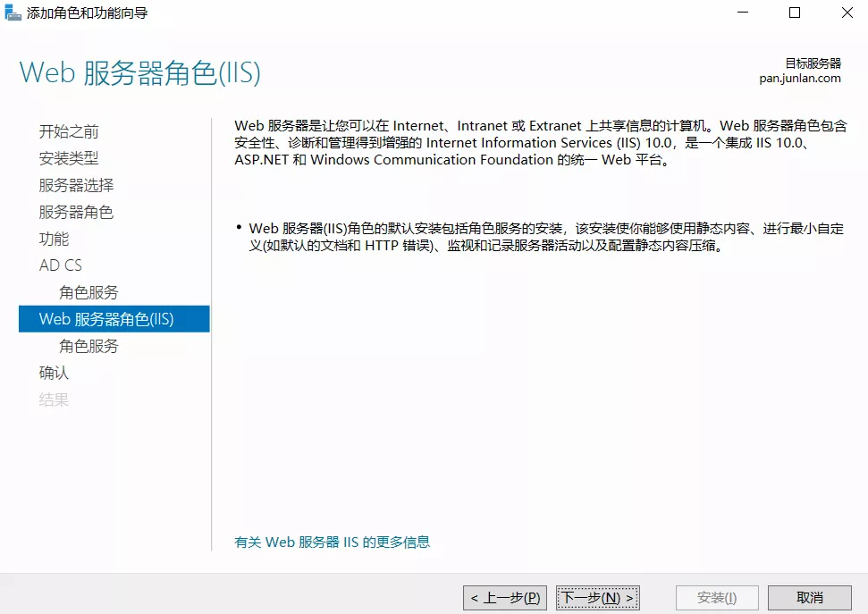The image size is (868, 614).
Task: Click the wizard icon in the title bar
Action: (x=13, y=13)
